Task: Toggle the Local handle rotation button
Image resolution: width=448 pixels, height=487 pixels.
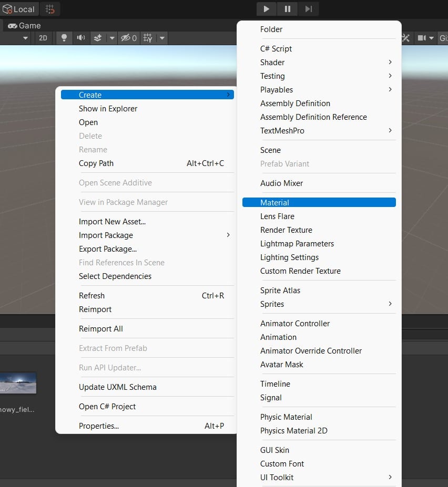Action: pos(19,9)
